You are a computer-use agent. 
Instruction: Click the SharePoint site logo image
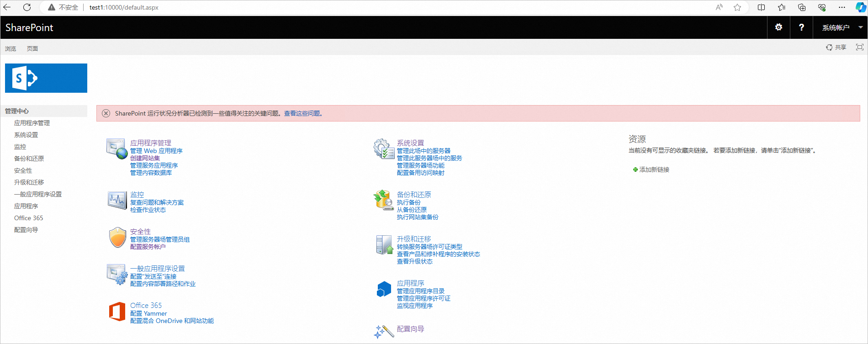click(x=46, y=78)
